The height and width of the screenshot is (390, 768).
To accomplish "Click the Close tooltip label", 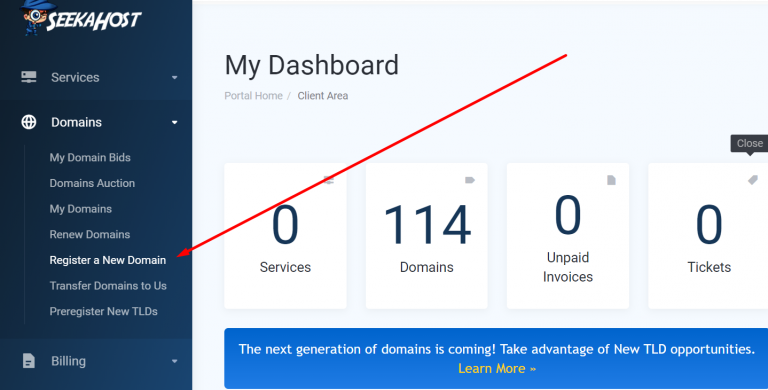I will point(749,143).
